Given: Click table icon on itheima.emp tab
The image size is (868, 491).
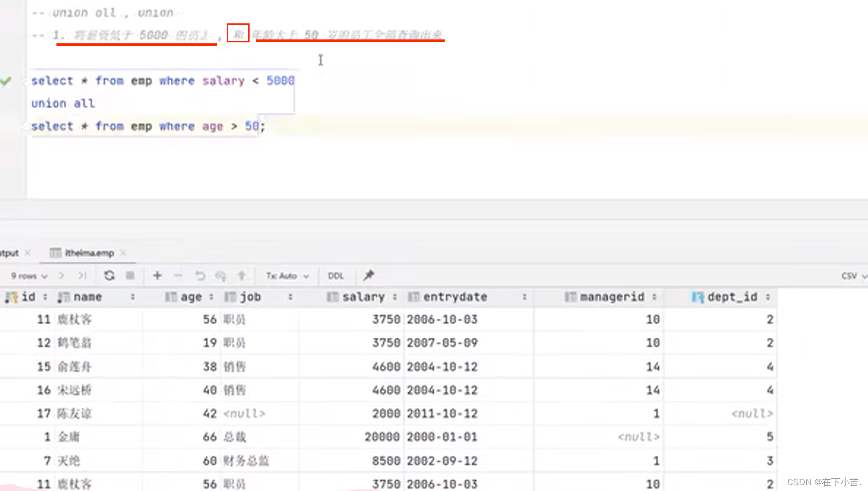Looking at the screenshot, I should [x=55, y=253].
